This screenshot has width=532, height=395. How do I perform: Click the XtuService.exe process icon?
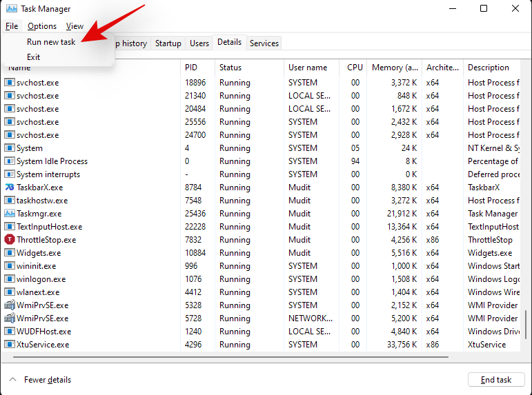tap(10, 345)
